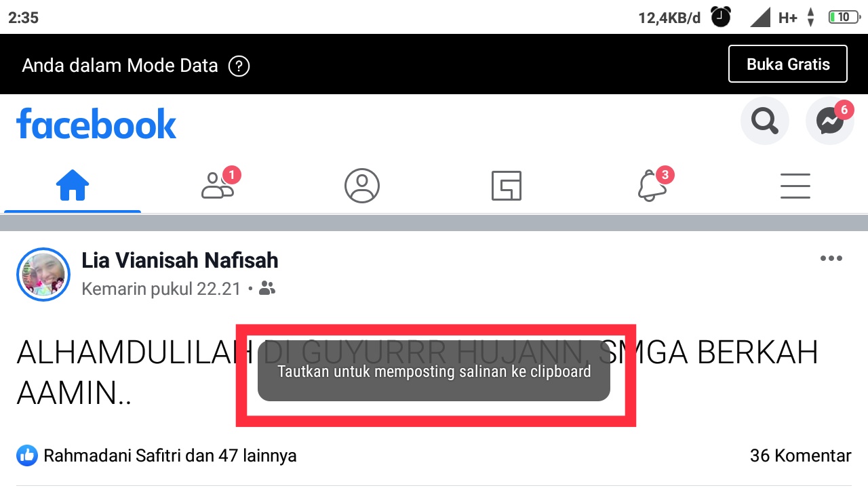View Lia Vianisah Nafisah's profile picture
This screenshot has width=868, height=488.
point(43,274)
